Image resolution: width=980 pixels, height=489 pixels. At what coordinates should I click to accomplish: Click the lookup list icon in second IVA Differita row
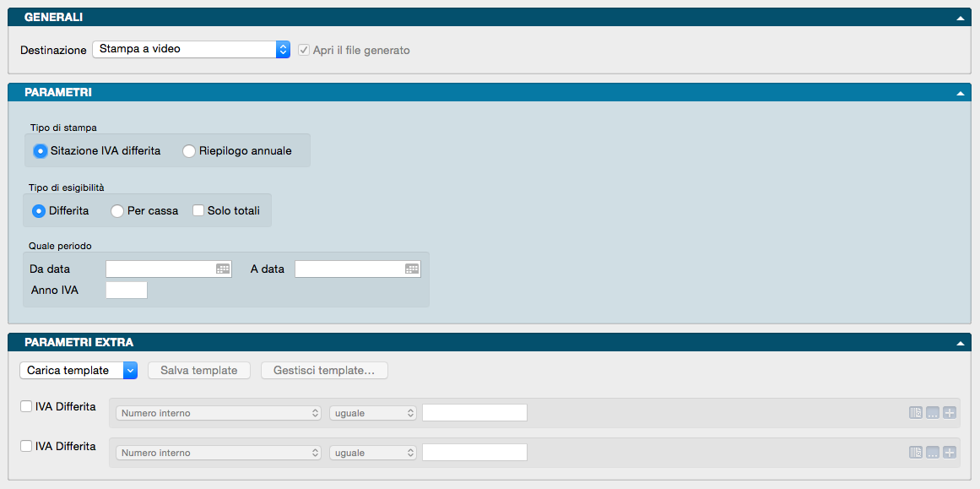[x=916, y=452]
